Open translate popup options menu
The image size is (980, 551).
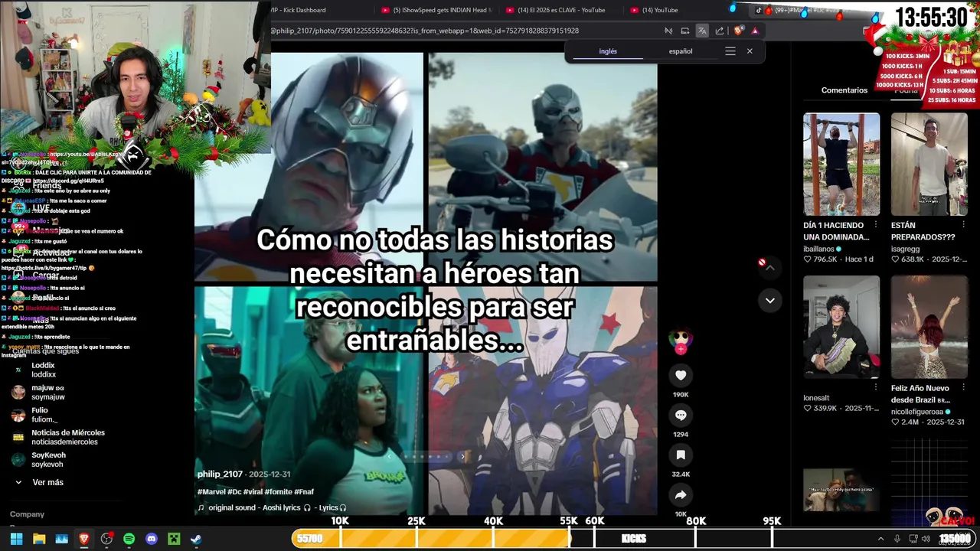point(730,51)
